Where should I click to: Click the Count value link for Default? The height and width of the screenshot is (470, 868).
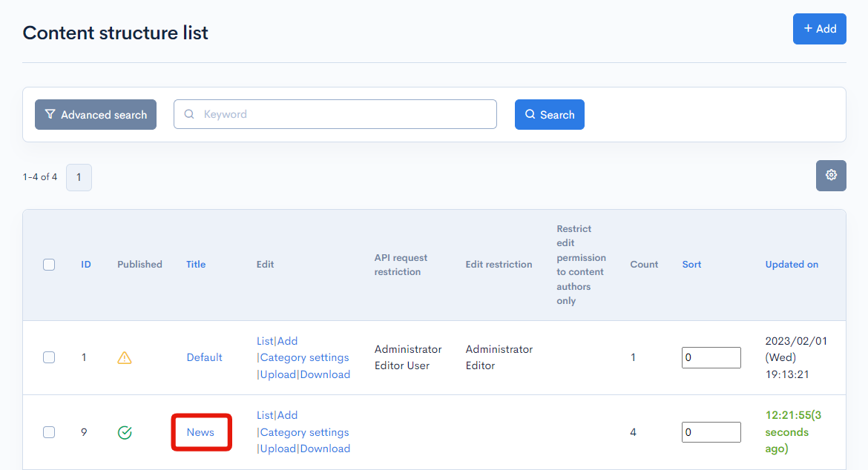(x=633, y=357)
